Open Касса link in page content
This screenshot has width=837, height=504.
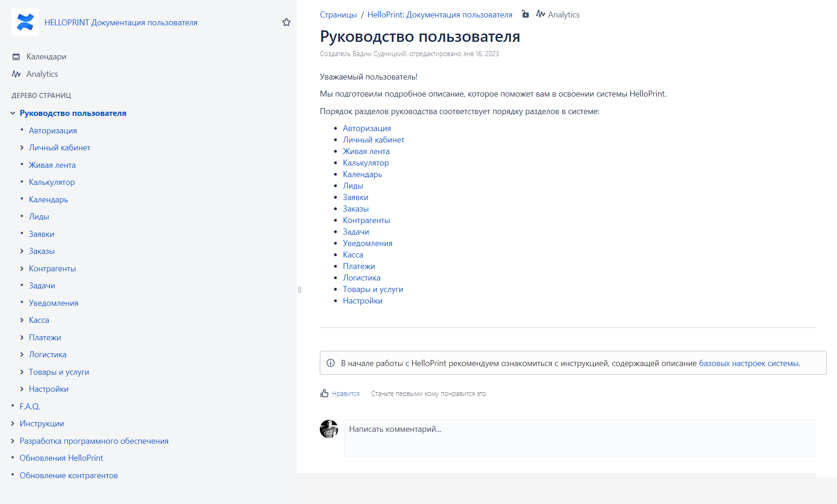(352, 255)
